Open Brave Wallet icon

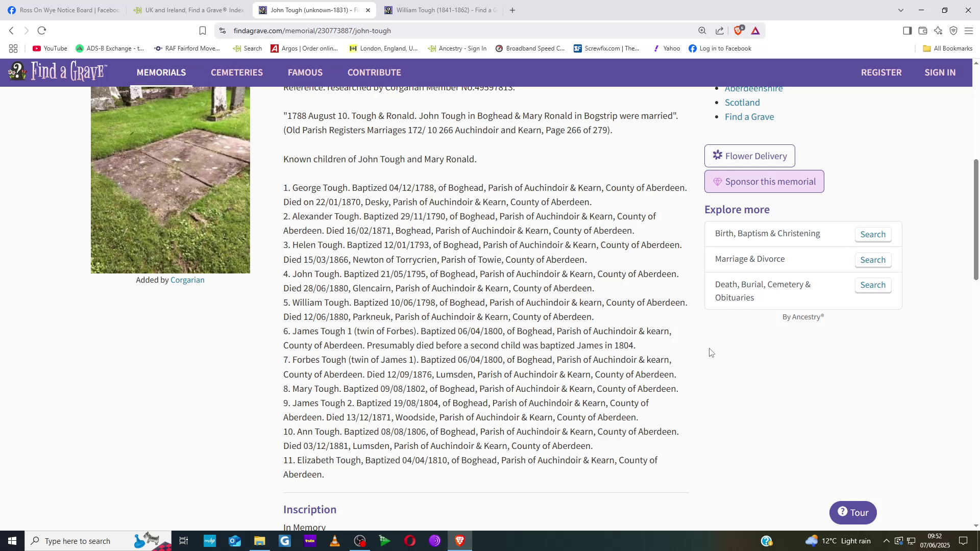click(923, 31)
